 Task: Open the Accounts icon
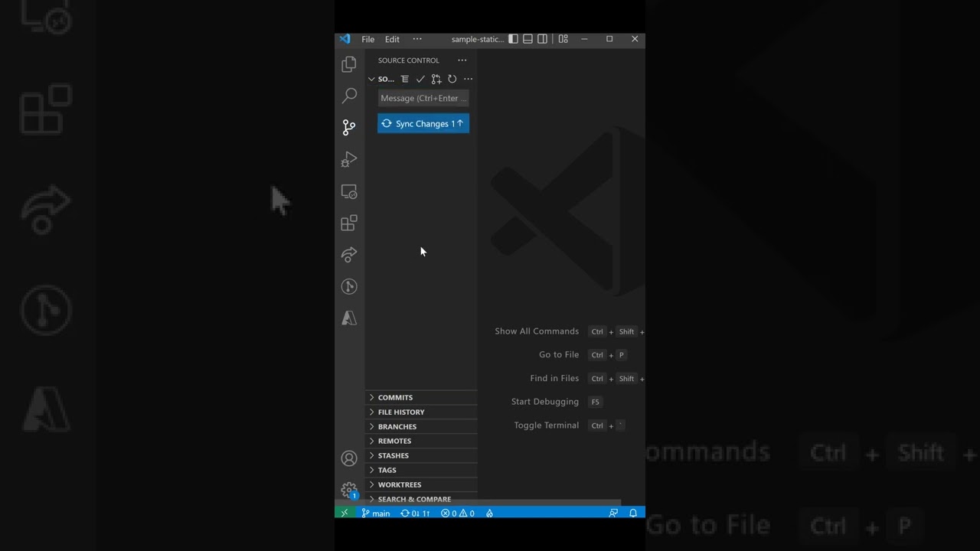pos(349,458)
